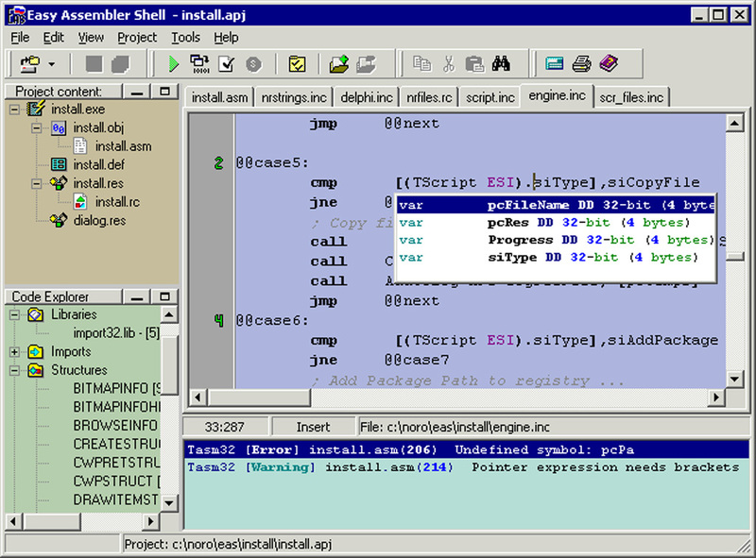Switch to the scr_files.inc tab

pos(631,97)
